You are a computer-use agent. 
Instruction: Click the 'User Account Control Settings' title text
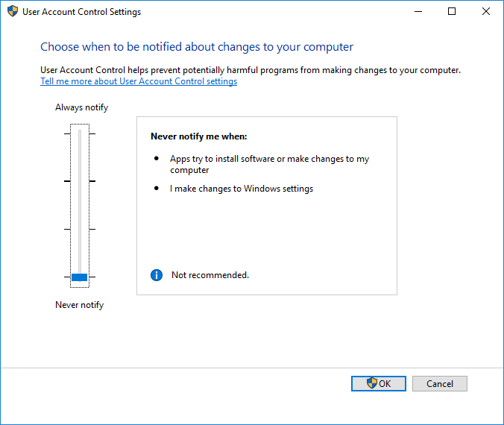point(82,12)
